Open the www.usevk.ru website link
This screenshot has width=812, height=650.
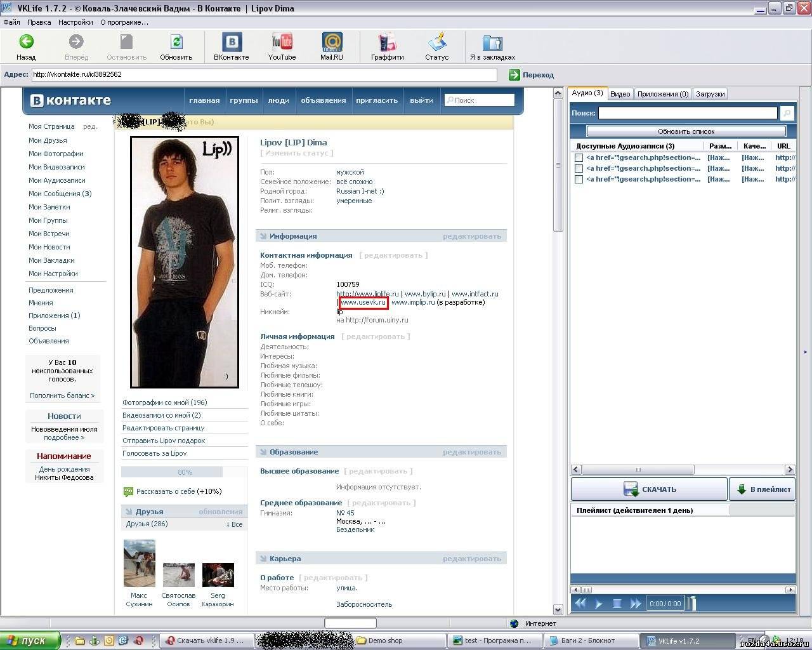tap(363, 302)
